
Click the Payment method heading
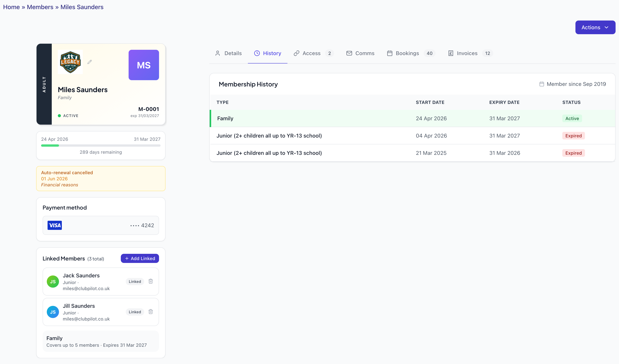tap(65, 208)
